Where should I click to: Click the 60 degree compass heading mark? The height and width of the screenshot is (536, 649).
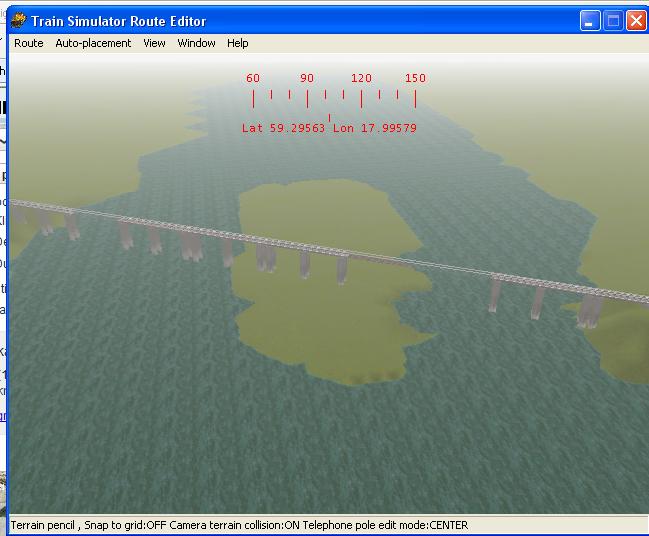tap(253, 79)
